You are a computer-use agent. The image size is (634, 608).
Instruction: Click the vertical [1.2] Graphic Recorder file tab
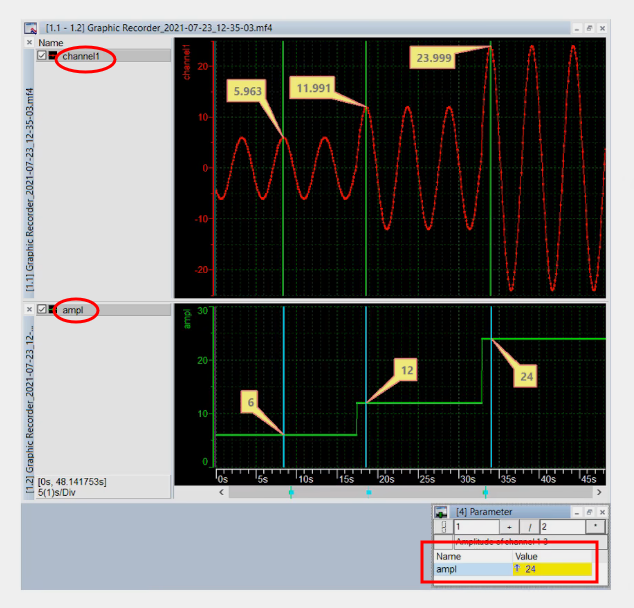coord(30,409)
